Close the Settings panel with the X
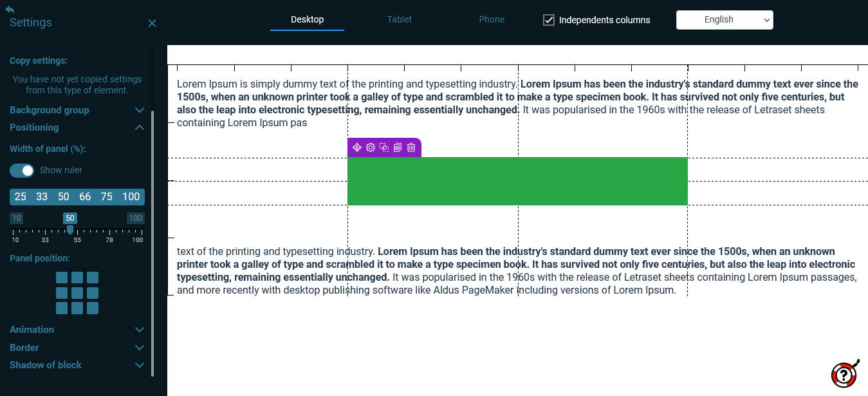Image resolution: width=868 pixels, height=396 pixels. click(x=152, y=23)
